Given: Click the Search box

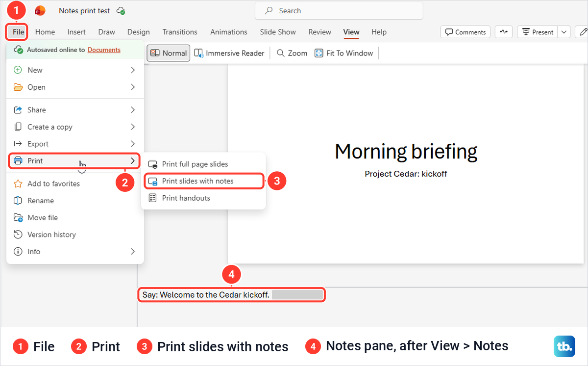Looking at the screenshot, I should coord(339,11).
